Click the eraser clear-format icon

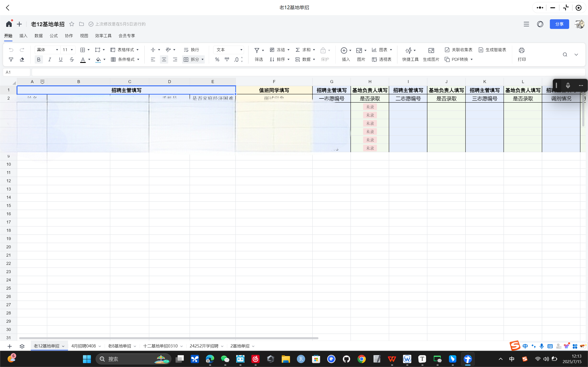(22, 59)
